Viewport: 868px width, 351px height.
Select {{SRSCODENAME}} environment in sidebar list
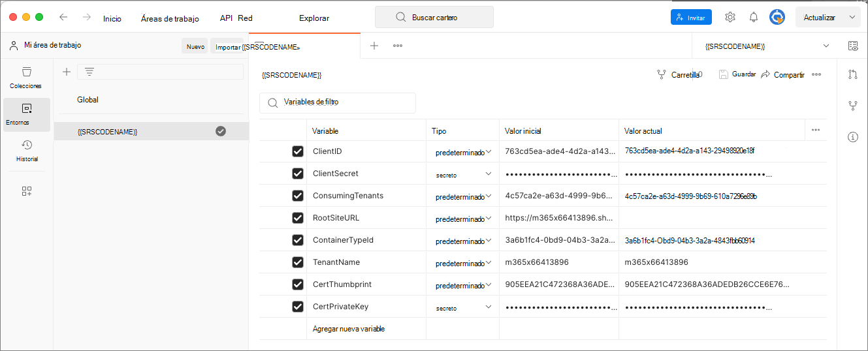(152, 132)
